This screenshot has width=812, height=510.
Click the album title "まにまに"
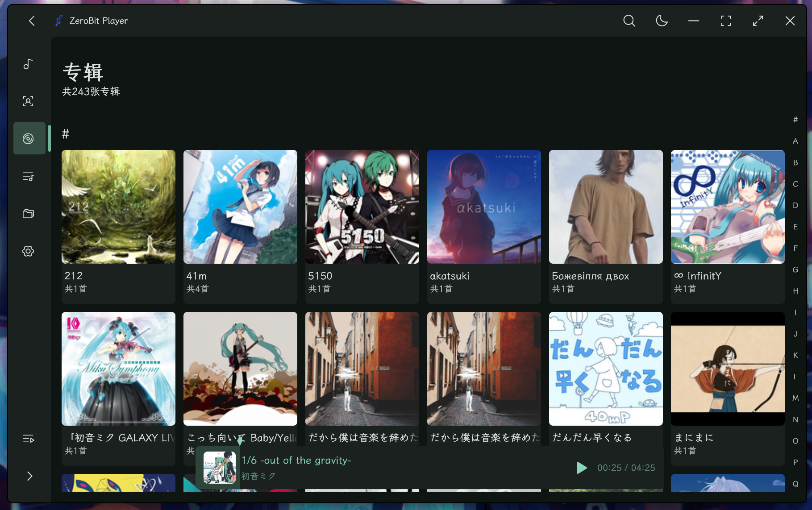(694, 438)
